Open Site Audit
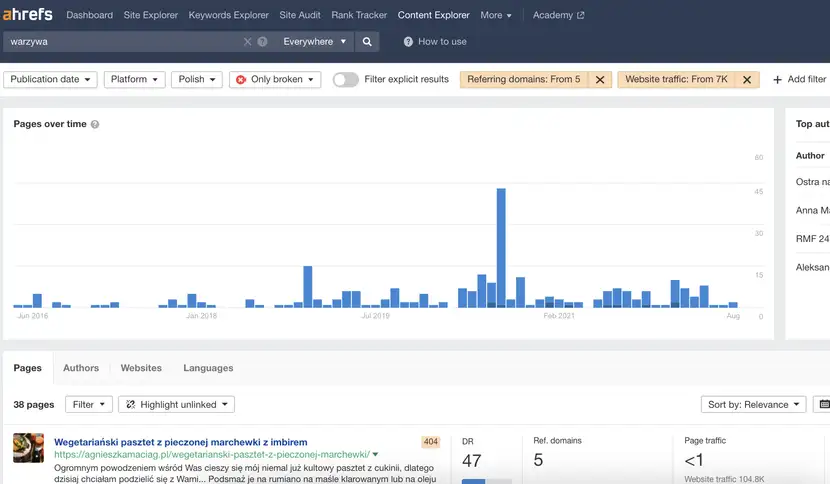This screenshot has height=484, width=830. coord(300,15)
